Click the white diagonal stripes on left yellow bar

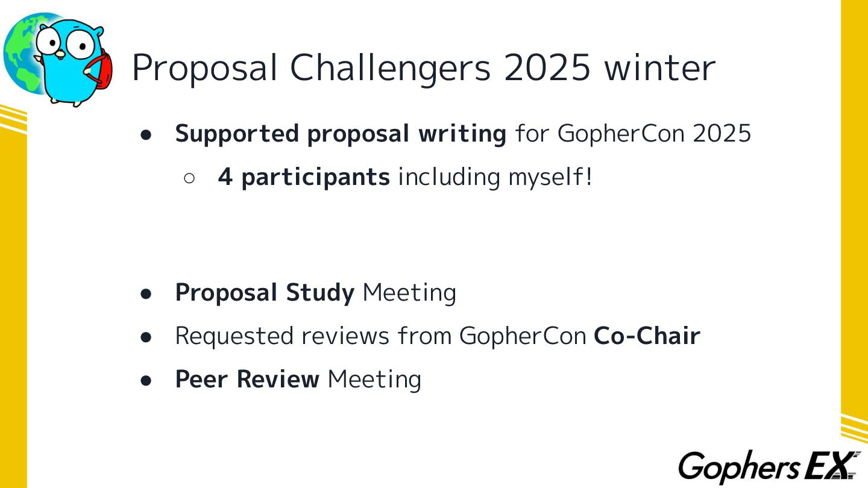pos(13,118)
